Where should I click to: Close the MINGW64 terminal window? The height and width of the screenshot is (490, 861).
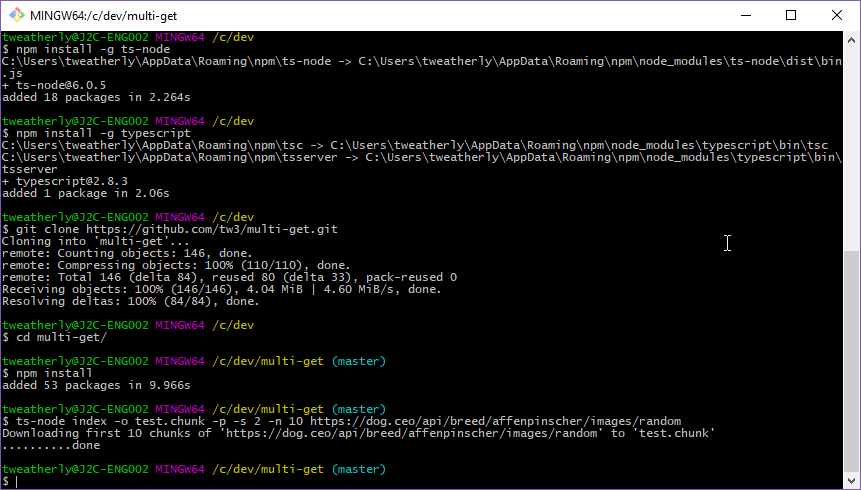pyautogui.click(x=836, y=15)
